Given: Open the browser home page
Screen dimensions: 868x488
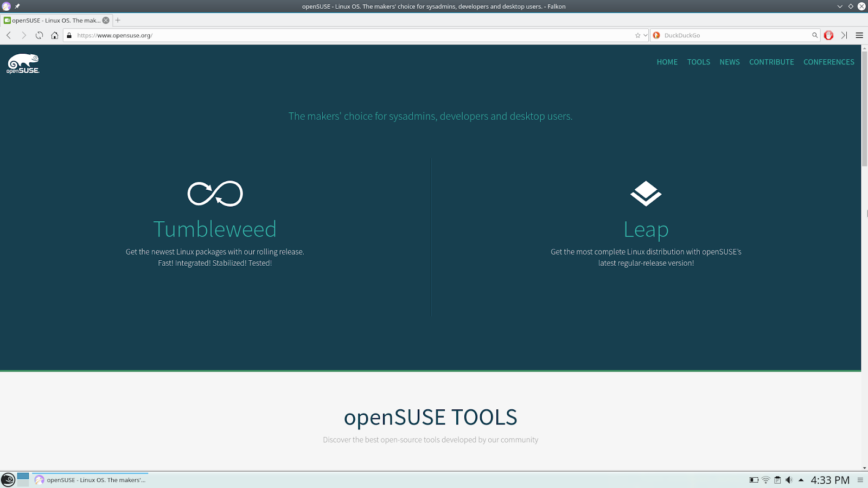Looking at the screenshot, I should click(x=55, y=35).
